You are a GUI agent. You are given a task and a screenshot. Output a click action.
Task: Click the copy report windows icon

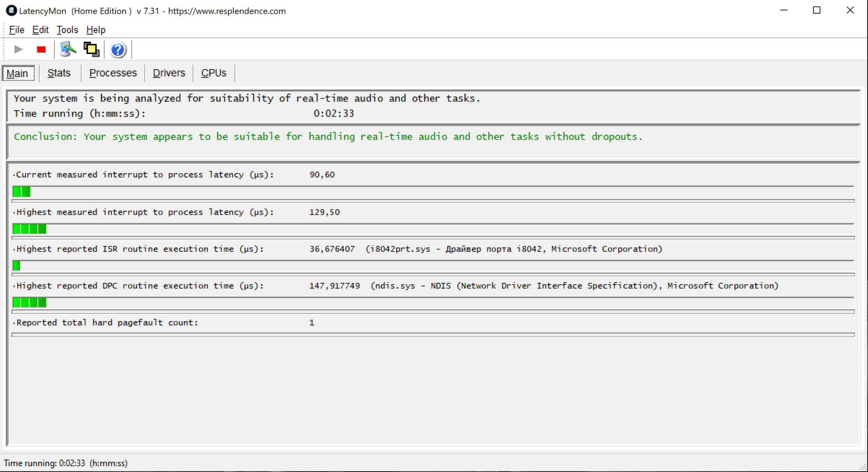click(x=91, y=49)
